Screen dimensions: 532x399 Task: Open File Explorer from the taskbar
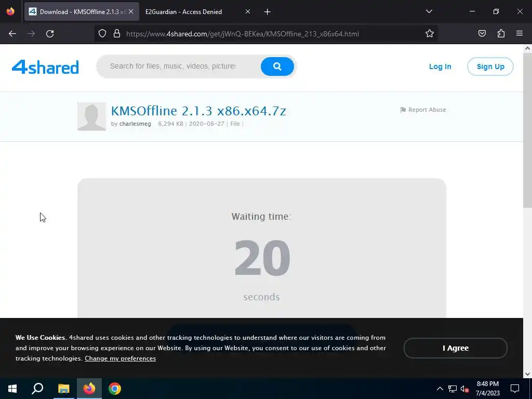pos(63,389)
